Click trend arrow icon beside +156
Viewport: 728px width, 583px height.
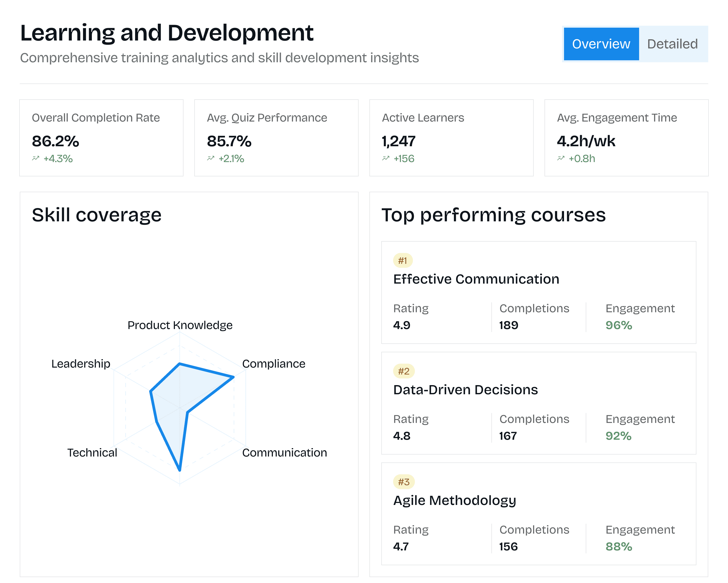tap(386, 158)
